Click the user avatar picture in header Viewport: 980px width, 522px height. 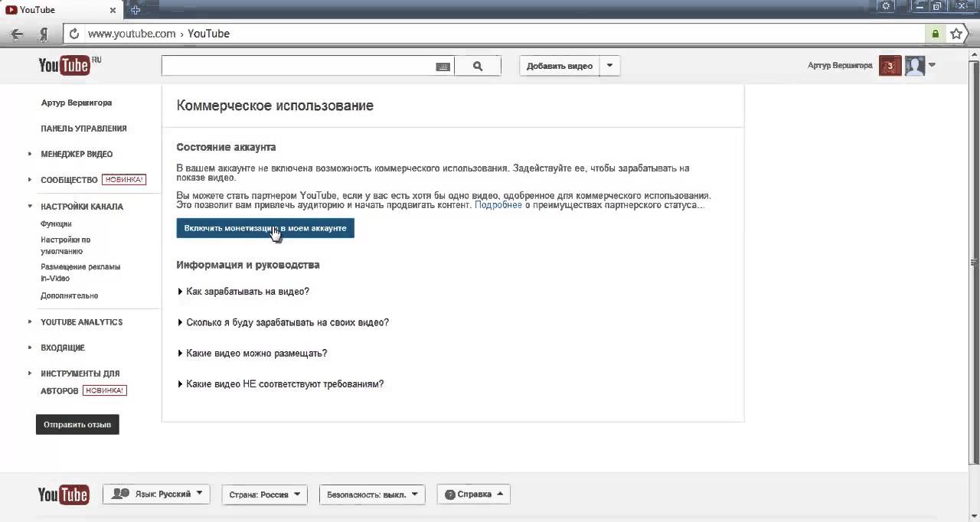click(x=915, y=66)
